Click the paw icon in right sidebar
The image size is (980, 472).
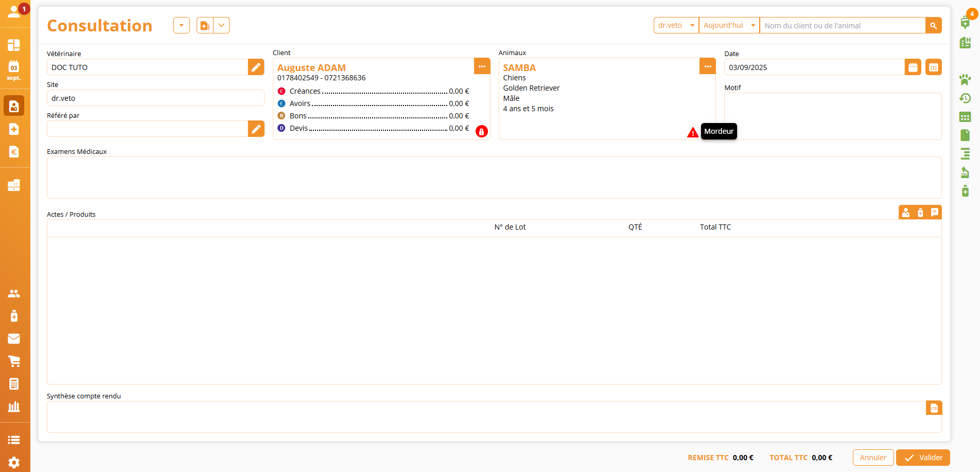[965, 79]
